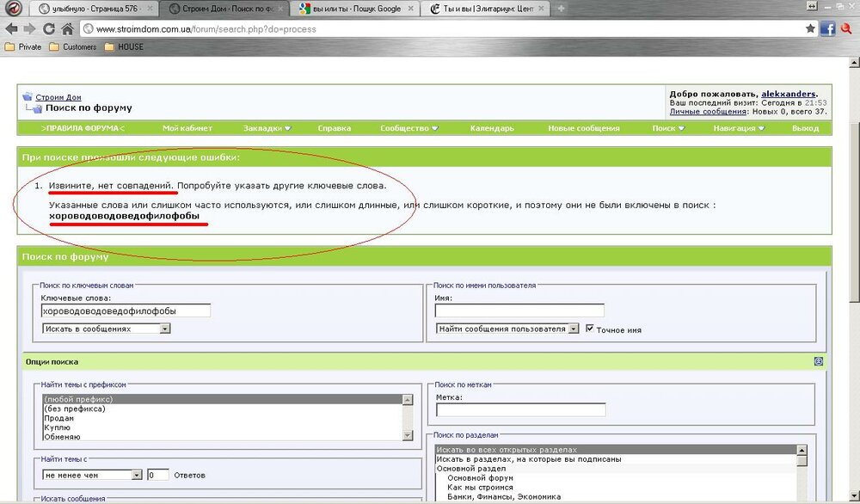This screenshot has height=504, width=860.
Task: Click the red magnifier extension icon
Action: pos(846,28)
